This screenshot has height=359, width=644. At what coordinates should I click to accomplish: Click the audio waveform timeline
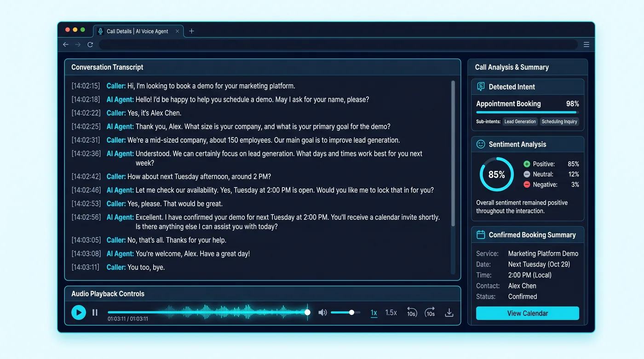(207, 313)
